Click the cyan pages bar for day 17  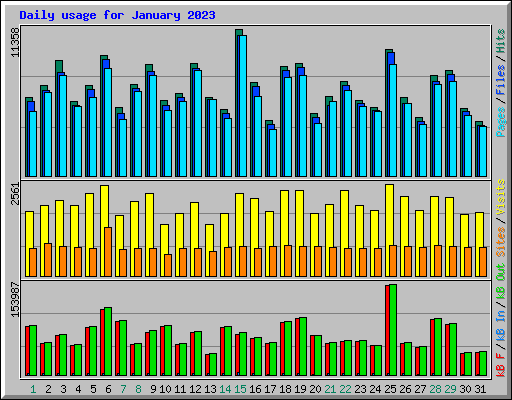pos(273,153)
